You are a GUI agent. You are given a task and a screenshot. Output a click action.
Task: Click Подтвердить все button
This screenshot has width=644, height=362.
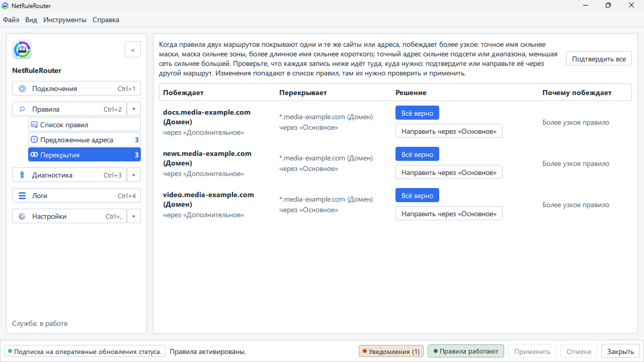pos(599,59)
